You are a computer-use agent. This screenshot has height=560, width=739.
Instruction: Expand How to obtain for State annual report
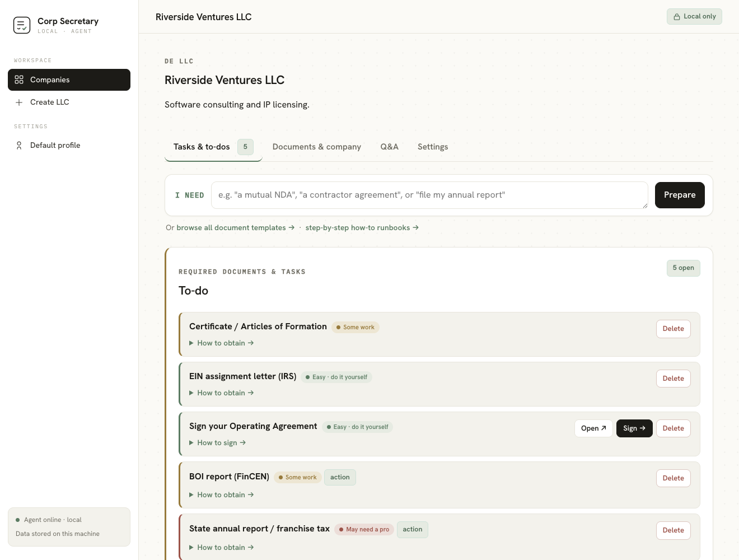222,548
